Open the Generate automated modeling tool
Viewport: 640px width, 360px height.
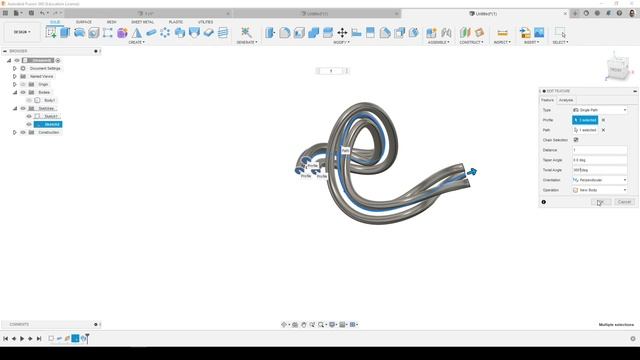pyautogui.click(x=246, y=32)
